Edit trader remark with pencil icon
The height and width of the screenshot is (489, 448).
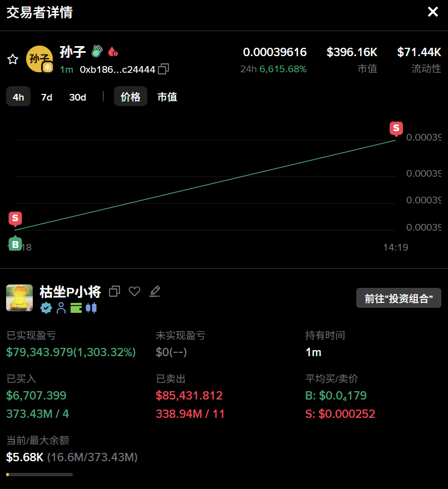pyautogui.click(x=155, y=291)
